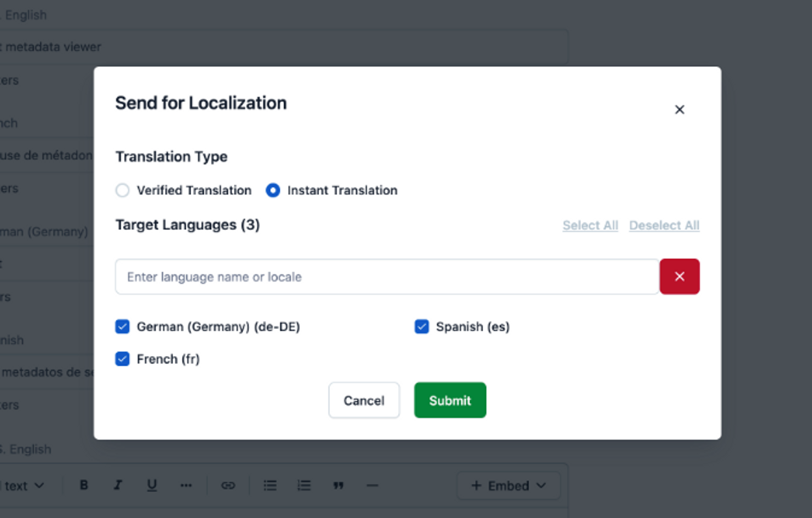Viewport: 812px width, 518px height.
Task: Open the Embed dropdown
Action: [508, 485]
